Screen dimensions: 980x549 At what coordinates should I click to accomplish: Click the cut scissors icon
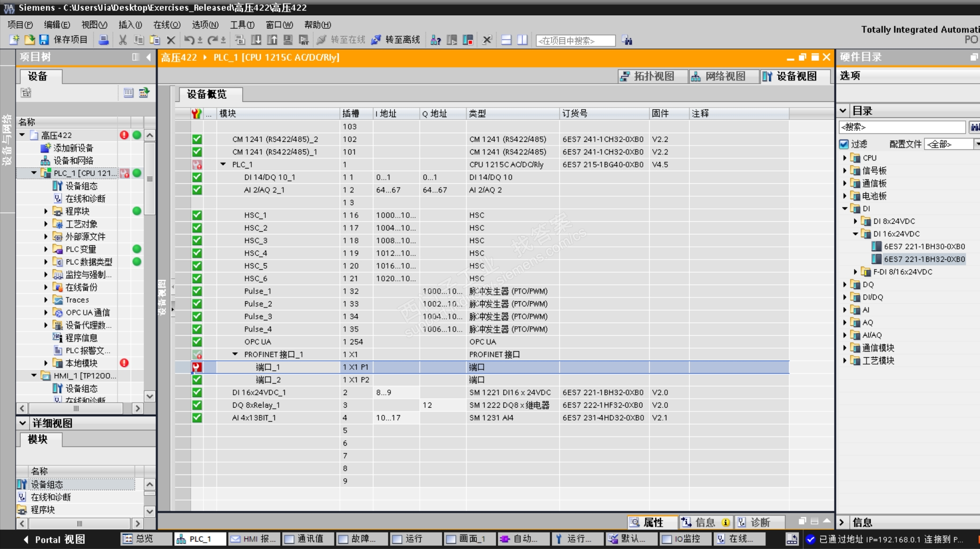[x=123, y=40]
